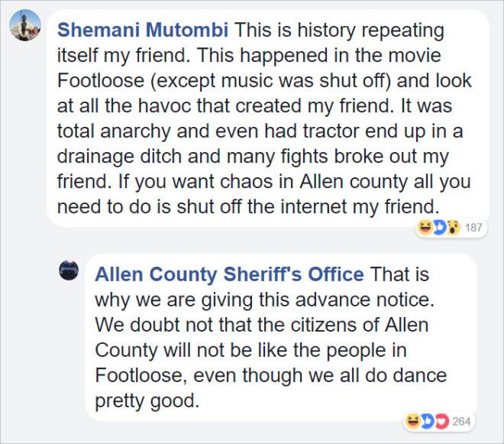Click "drainage ditch" in Shemani's comment
The width and height of the screenshot is (504, 444).
(x=120, y=157)
